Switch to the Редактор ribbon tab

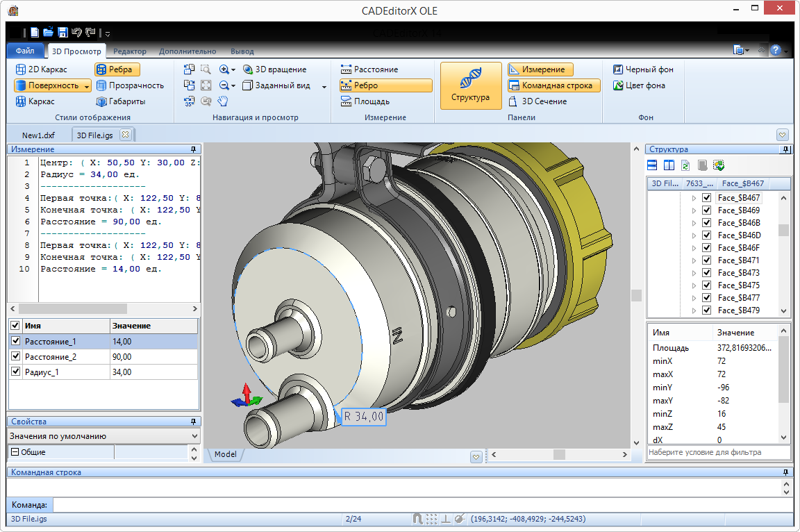129,51
